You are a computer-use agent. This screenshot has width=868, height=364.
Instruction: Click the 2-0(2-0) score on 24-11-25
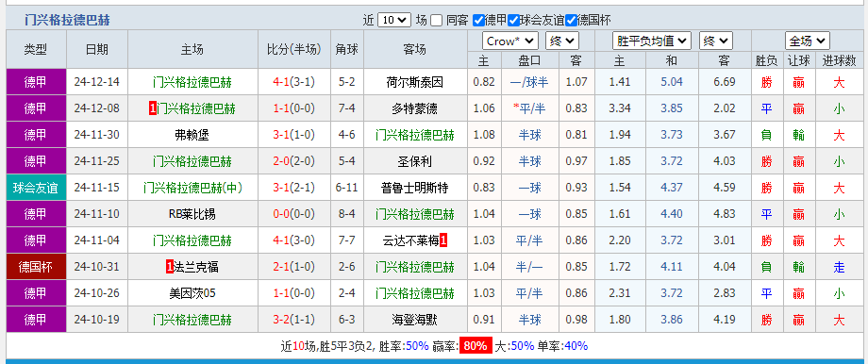[294, 161]
